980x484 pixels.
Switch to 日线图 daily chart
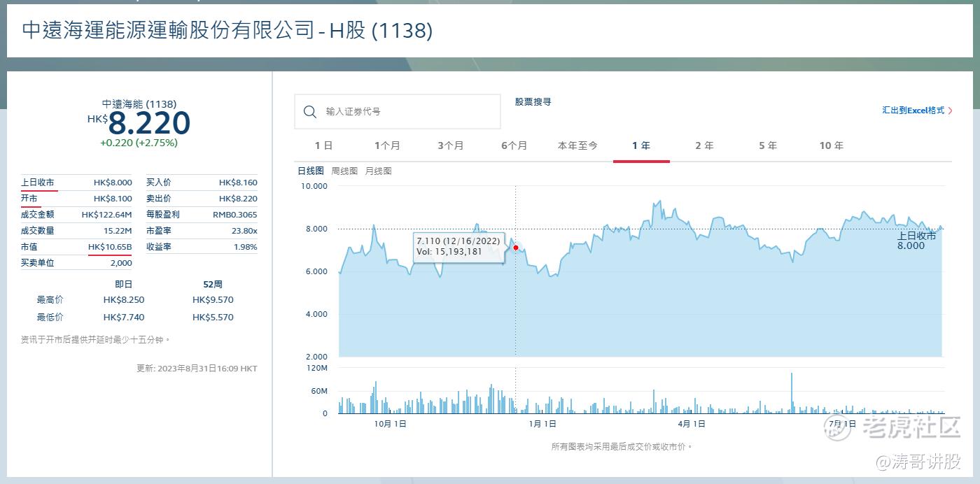(x=311, y=171)
